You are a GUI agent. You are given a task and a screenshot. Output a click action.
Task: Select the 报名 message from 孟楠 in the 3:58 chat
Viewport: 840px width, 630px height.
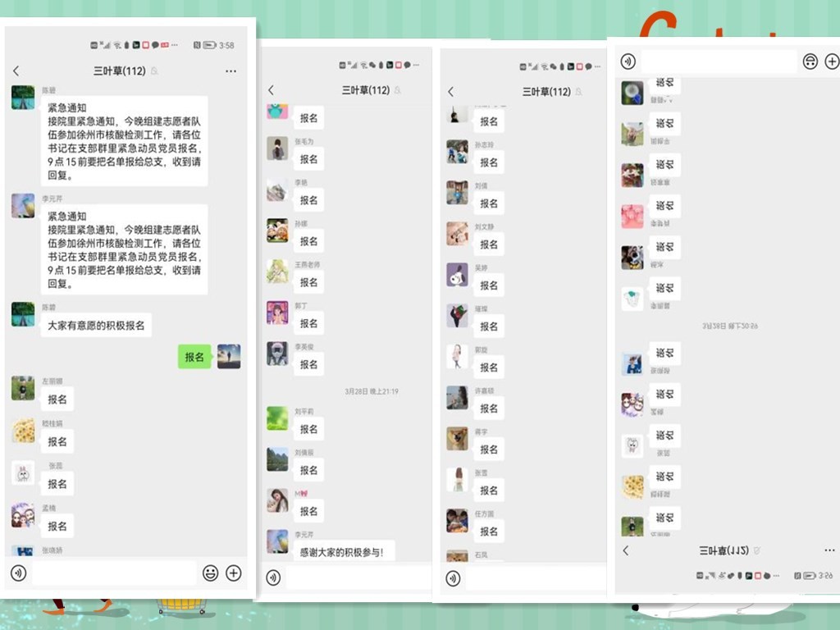[x=57, y=526]
